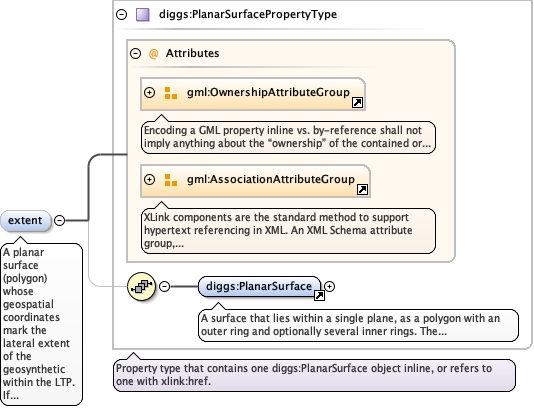This screenshot has width=534, height=409.
Task: Expand gml:OwnershipAttributeGroup
Action: click(x=150, y=92)
